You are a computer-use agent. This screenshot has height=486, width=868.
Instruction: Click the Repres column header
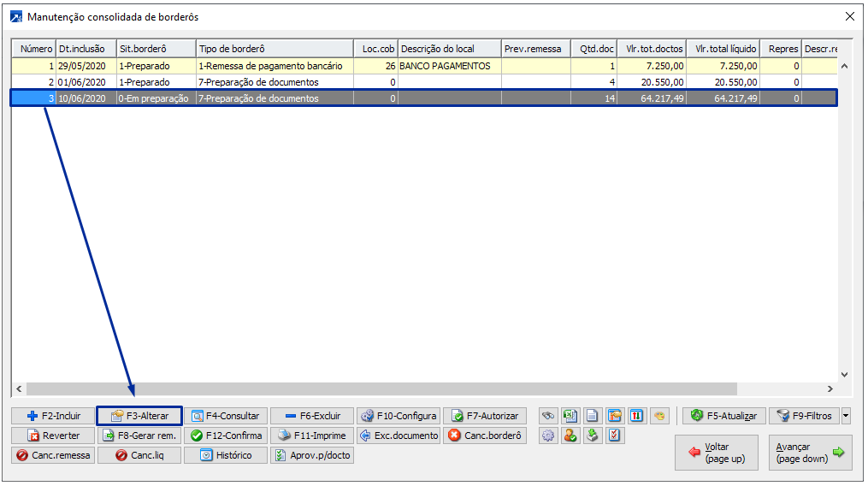tap(781, 49)
